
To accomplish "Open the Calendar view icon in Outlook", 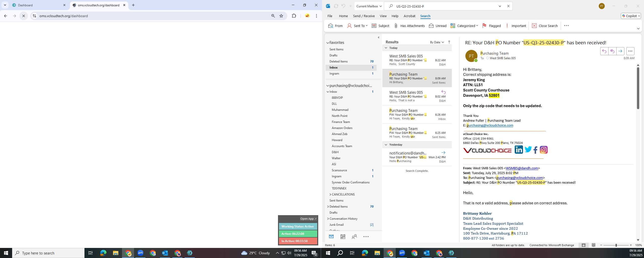I will pos(343,237).
